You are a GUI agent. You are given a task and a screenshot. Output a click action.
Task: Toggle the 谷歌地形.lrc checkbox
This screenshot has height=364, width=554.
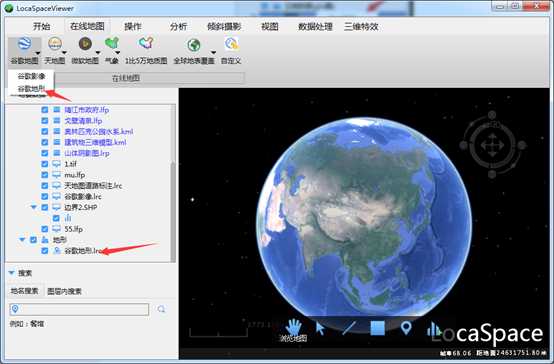point(45,251)
